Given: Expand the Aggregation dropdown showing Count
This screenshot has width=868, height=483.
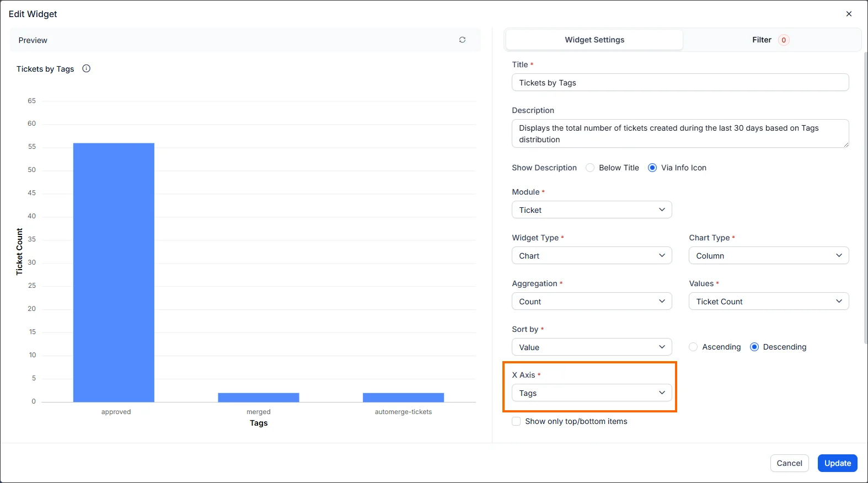Looking at the screenshot, I should (x=592, y=301).
